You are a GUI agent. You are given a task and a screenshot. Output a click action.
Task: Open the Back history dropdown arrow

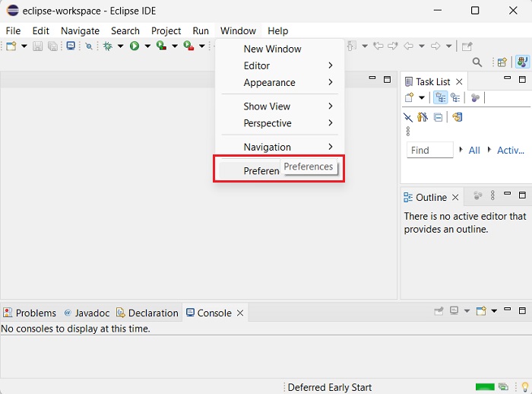[x=421, y=46]
